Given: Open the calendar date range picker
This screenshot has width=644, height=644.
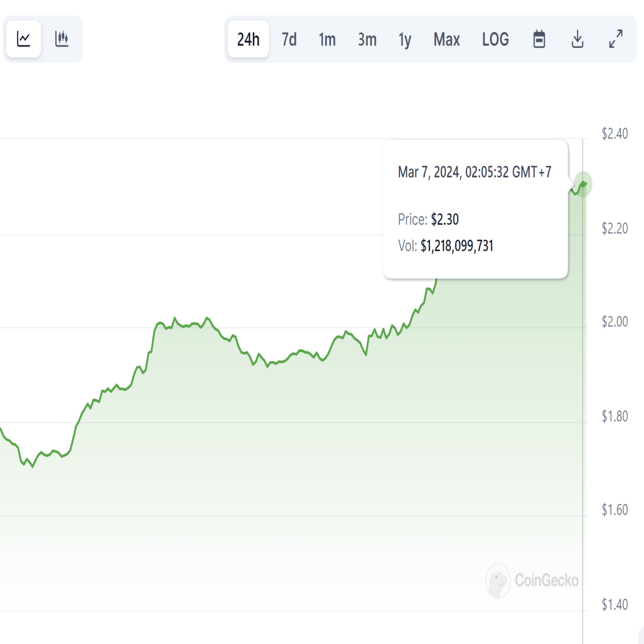Looking at the screenshot, I should click(539, 39).
